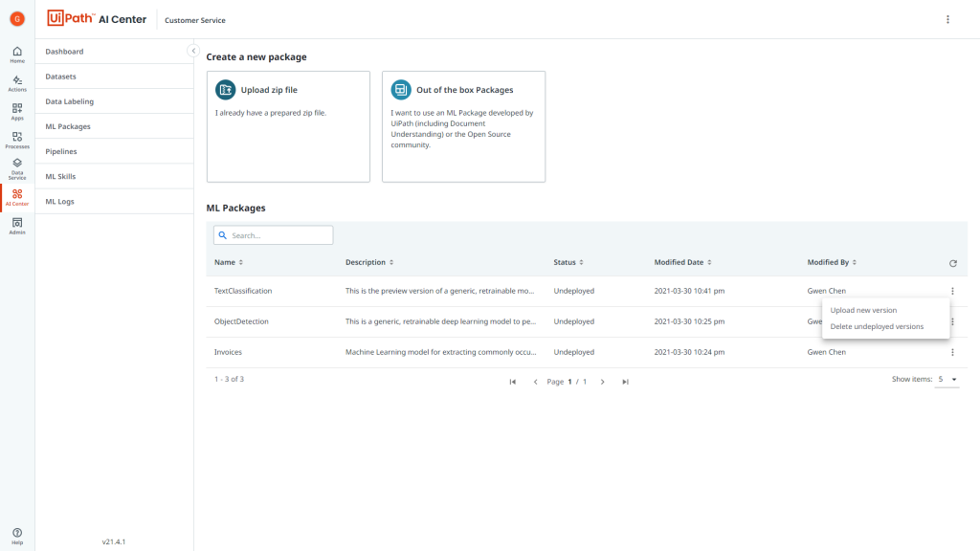Sort by the Name column
This screenshot has width=980, height=551.
228,262
